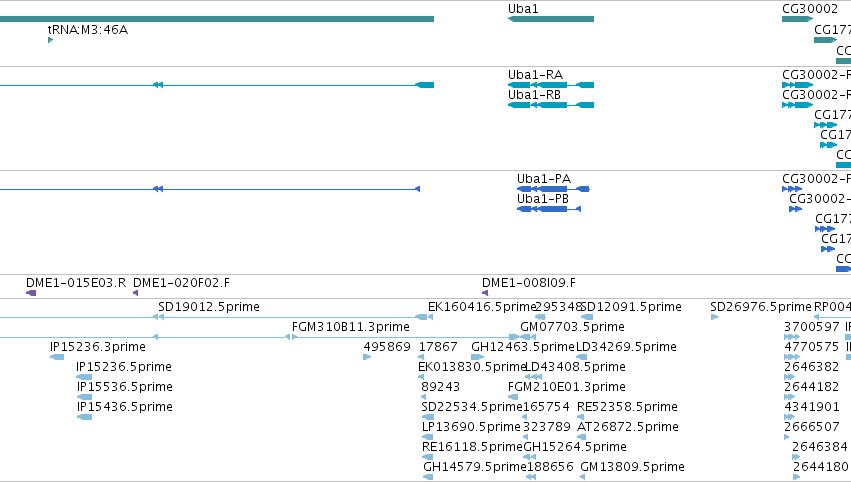Select the SD26976.5prime EST label
The image size is (851, 482).
[761, 307]
